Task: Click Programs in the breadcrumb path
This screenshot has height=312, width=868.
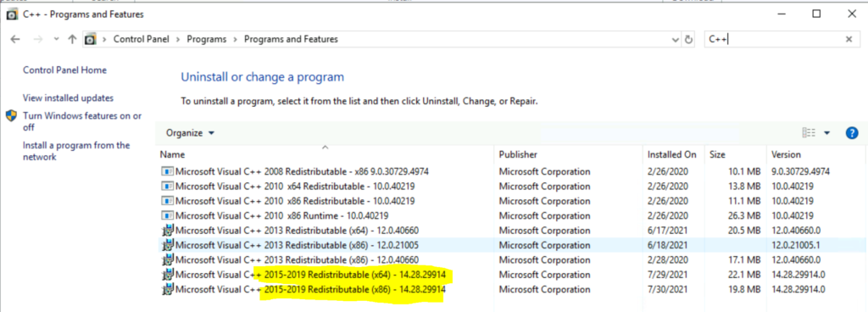Action: [x=207, y=39]
